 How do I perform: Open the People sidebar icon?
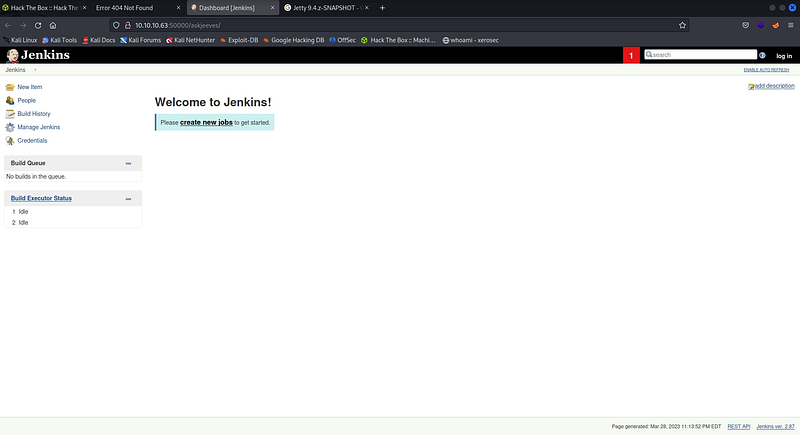10,100
